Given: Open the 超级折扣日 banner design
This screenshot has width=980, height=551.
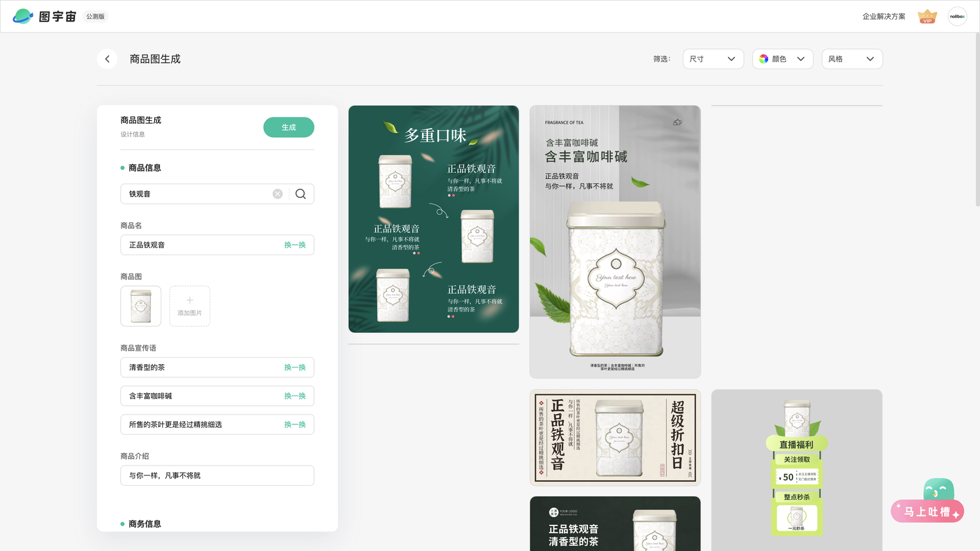Looking at the screenshot, I should pos(615,437).
